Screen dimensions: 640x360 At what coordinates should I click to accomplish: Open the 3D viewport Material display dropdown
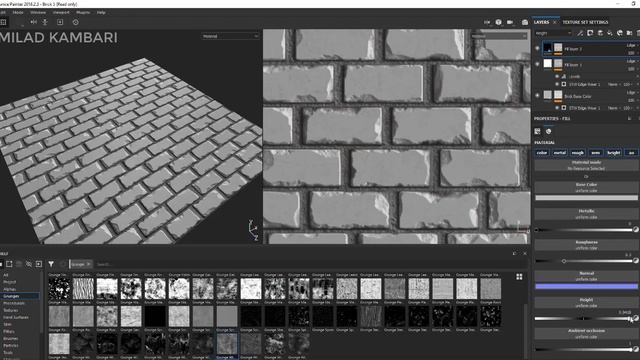coord(230,36)
